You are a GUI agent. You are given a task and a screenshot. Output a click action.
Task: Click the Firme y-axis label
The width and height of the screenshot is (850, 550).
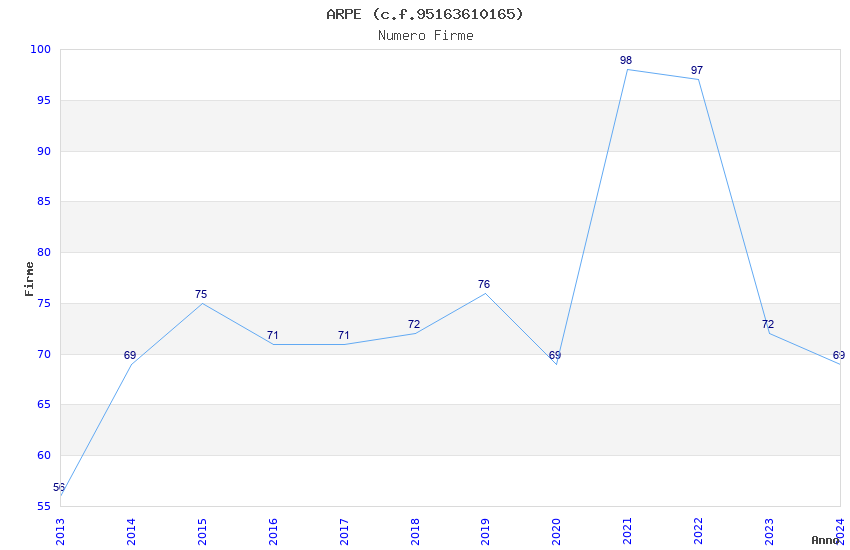[29, 279]
